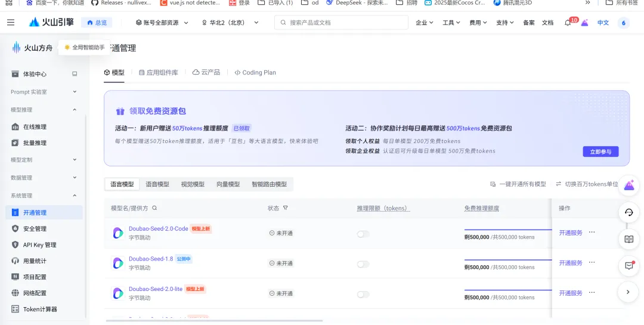This screenshot has width=644, height=325.
Task: Open the 华北2（北京） region dropdown
Action: [230, 23]
